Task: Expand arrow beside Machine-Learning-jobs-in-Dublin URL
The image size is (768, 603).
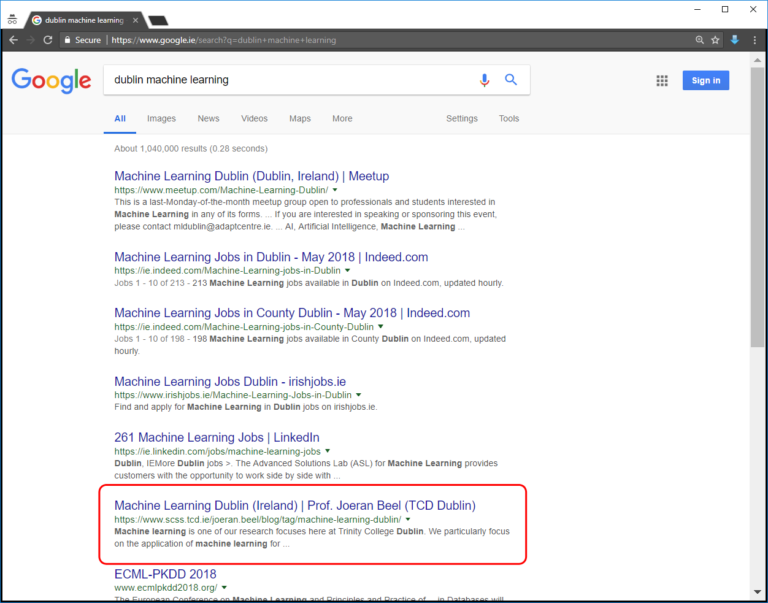Action: pos(347,271)
